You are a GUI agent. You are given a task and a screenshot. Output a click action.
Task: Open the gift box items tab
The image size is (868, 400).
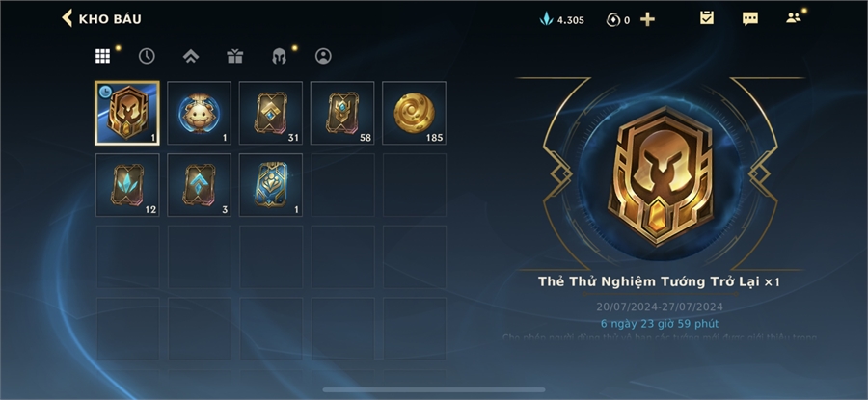click(x=234, y=56)
